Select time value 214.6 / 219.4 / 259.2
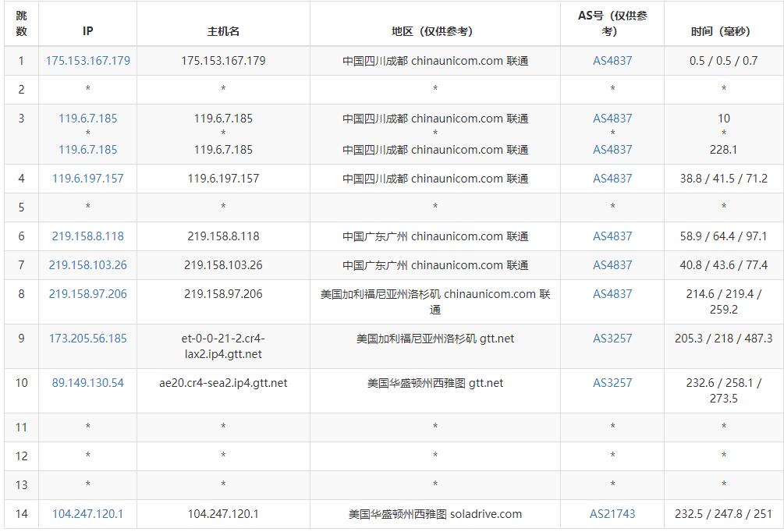 point(723,302)
